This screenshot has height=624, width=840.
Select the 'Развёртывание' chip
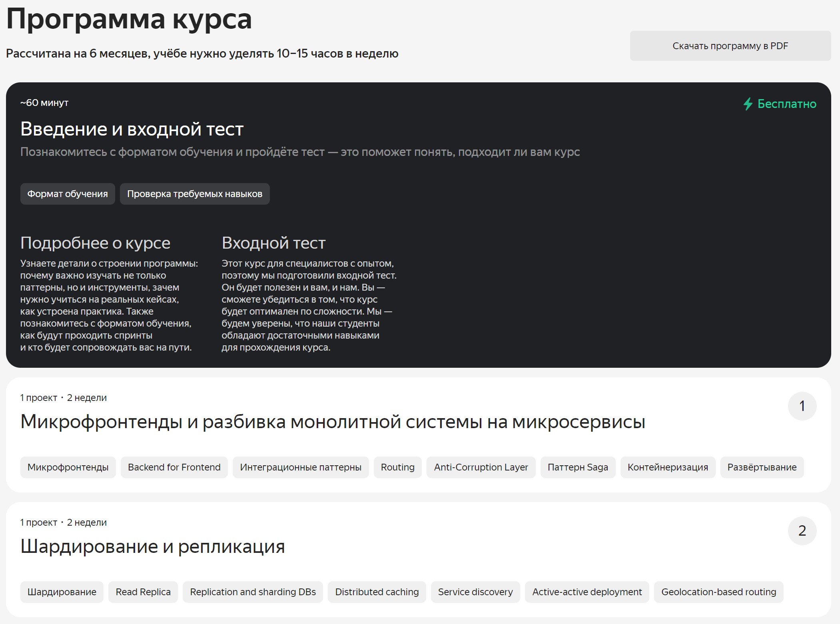click(x=762, y=467)
